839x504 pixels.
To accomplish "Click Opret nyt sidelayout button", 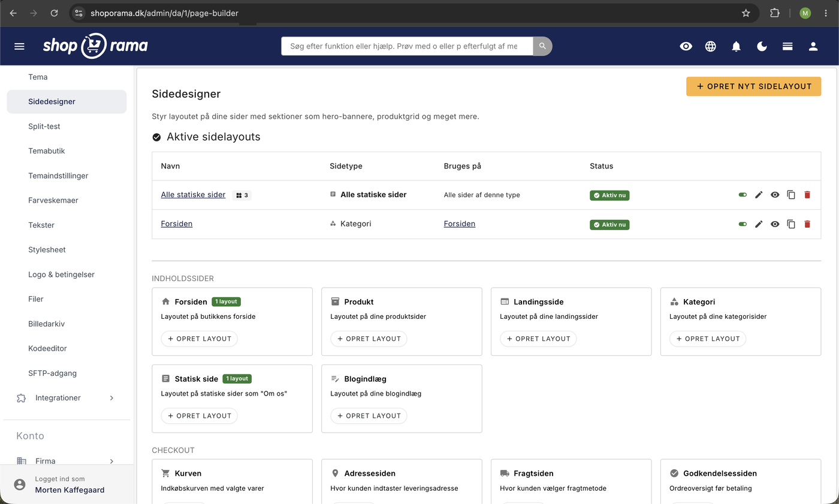I will (x=753, y=86).
